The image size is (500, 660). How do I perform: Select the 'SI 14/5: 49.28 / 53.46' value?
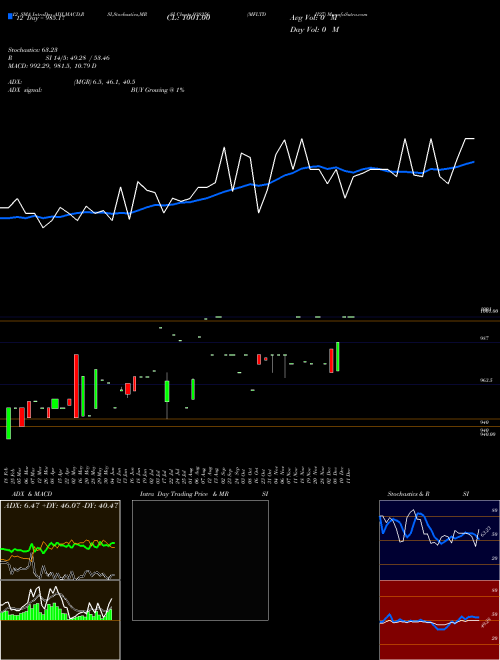[x=78, y=58]
